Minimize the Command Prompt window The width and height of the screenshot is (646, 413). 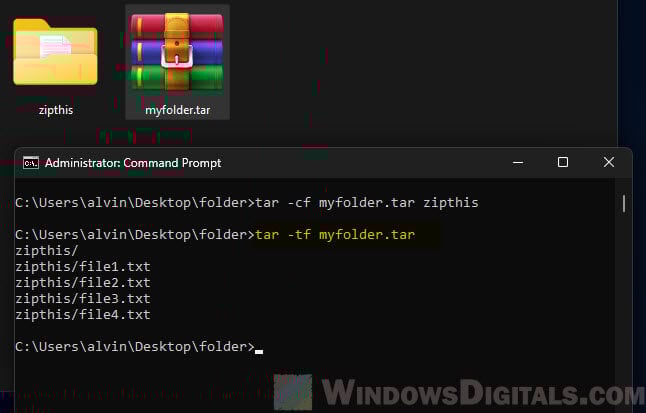[x=518, y=162]
